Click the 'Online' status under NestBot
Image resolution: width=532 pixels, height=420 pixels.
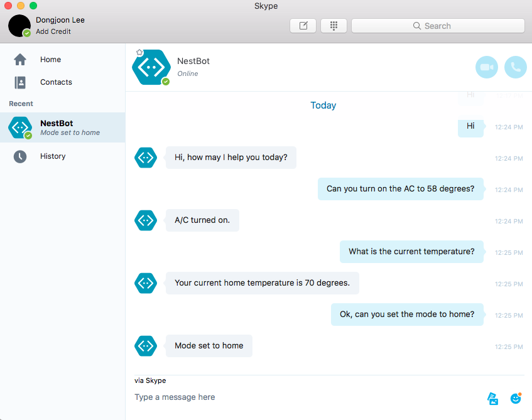point(188,73)
